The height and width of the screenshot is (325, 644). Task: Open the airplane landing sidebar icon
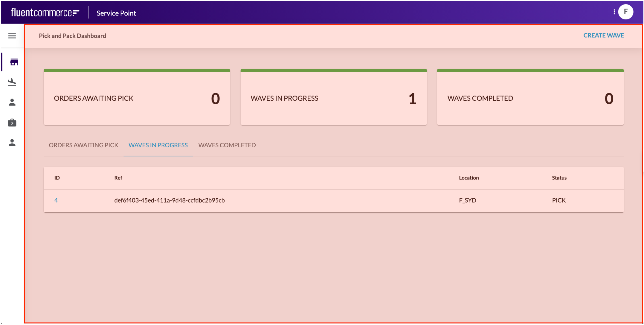[12, 82]
